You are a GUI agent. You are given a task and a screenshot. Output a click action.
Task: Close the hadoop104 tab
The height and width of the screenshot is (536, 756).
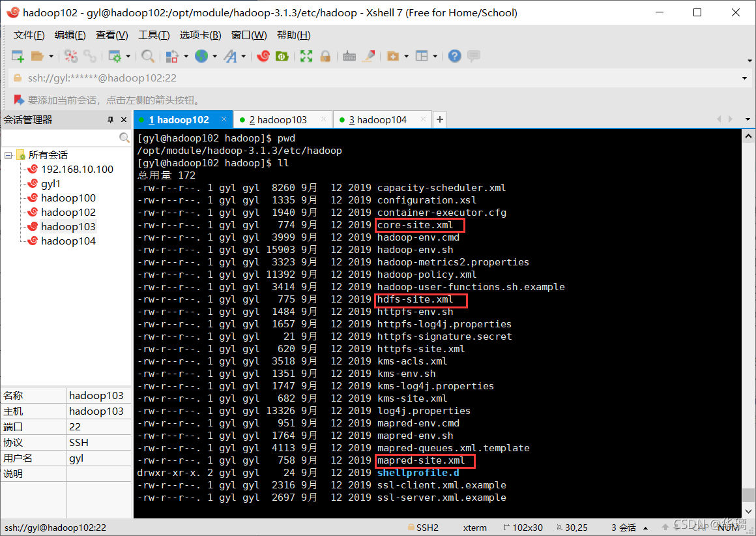(x=424, y=119)
